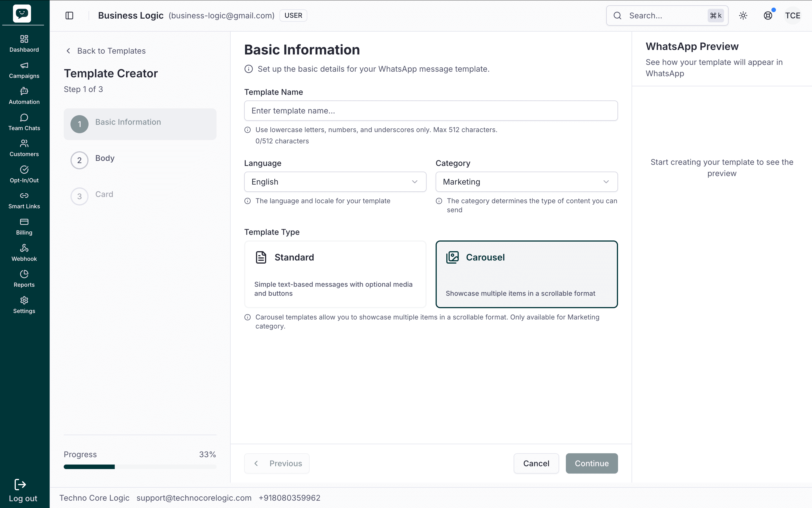812x508 pixels.
Task: Go to Basic Information step
Action: click(x=140, y=124)
